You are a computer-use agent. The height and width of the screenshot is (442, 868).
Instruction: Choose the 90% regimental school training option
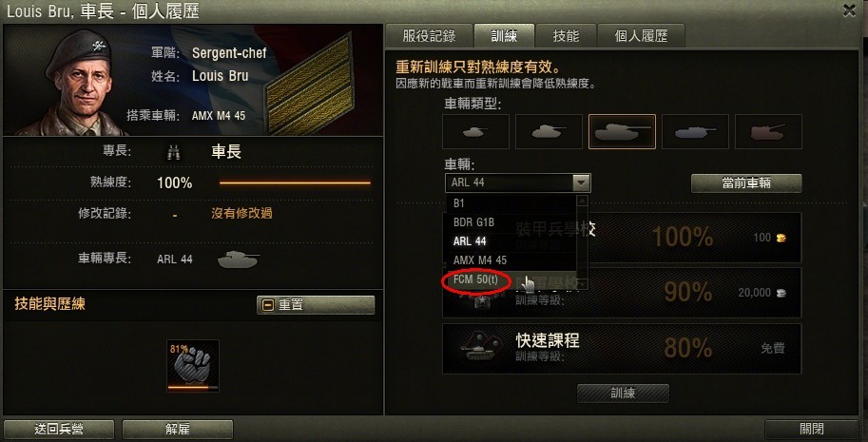[x=622, y=293]
